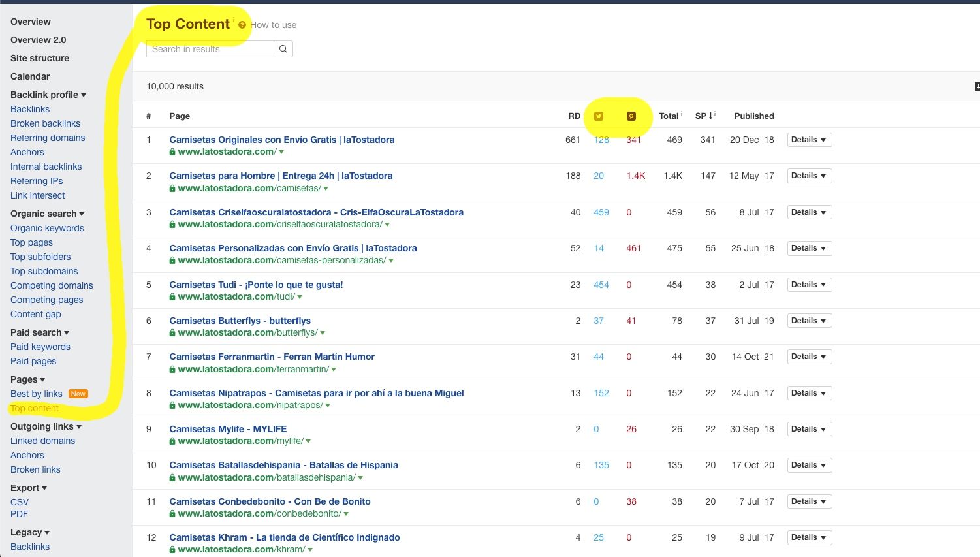Click the How to use link
980x557 pixels.
(274, 25)
